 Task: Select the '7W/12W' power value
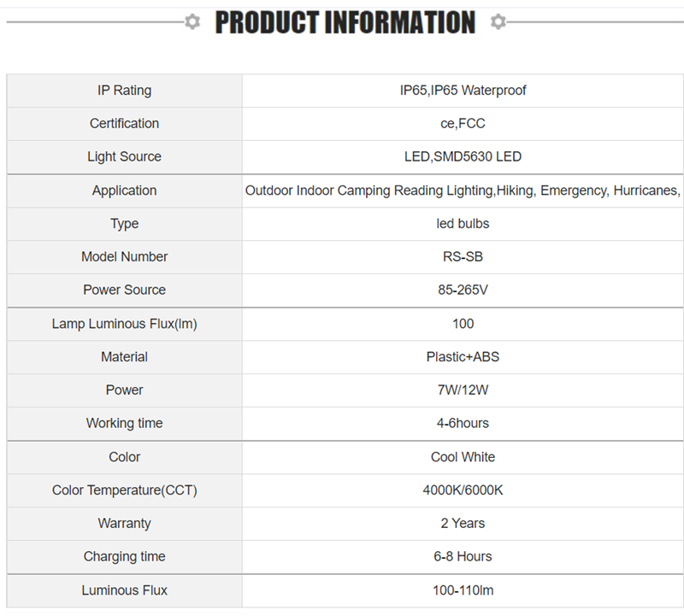[463, 390]
